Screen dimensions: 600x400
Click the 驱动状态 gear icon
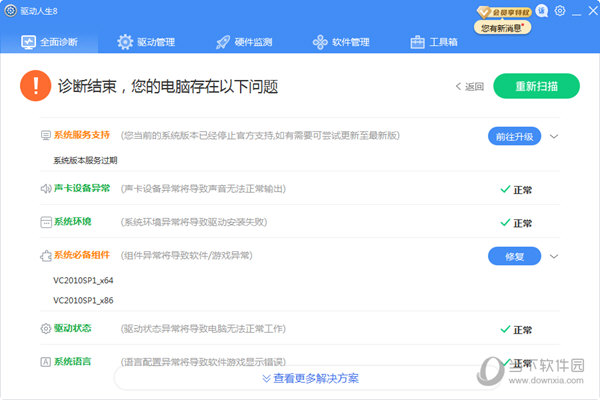46,328
